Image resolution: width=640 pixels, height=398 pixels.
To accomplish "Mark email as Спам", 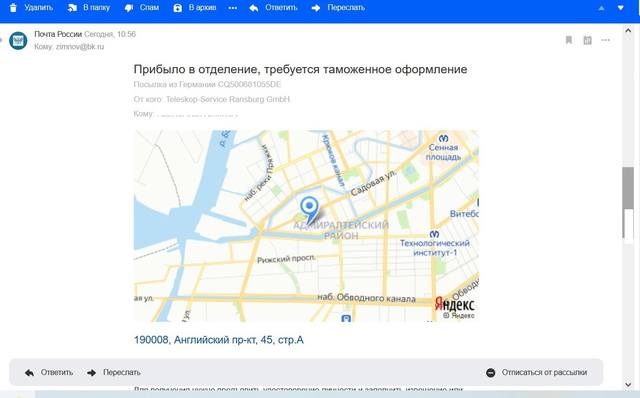I will click(x=142, y=8).
